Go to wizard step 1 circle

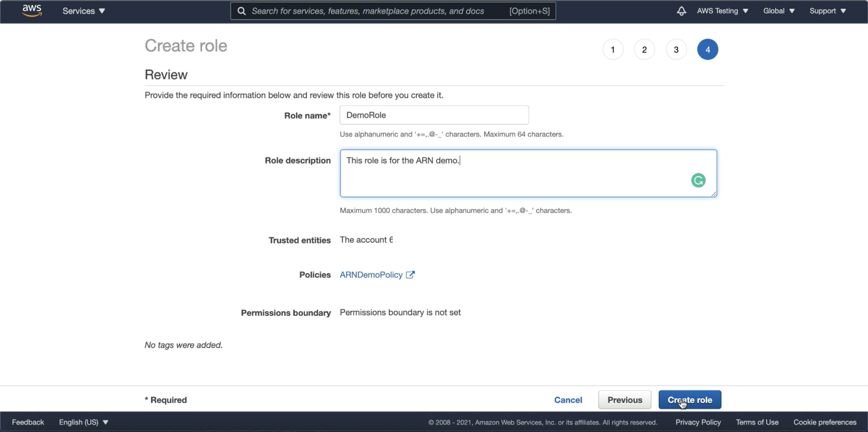click(x=613, y=49)
